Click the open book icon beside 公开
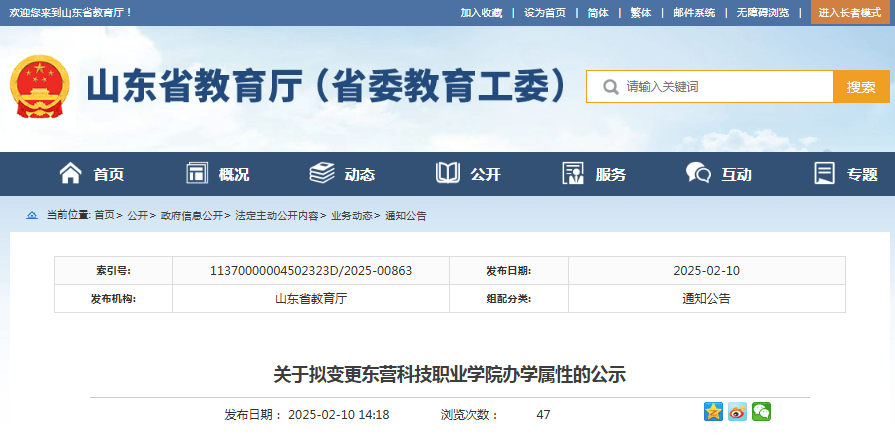Image resolution: width=895 pixels, height=441 pixels. tap(448, 173)
